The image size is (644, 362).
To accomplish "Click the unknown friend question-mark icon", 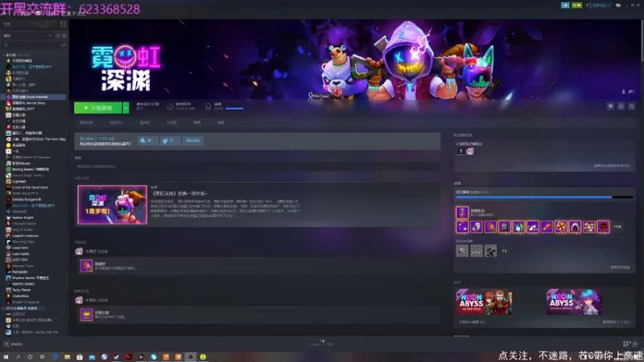I will point(460,151).
